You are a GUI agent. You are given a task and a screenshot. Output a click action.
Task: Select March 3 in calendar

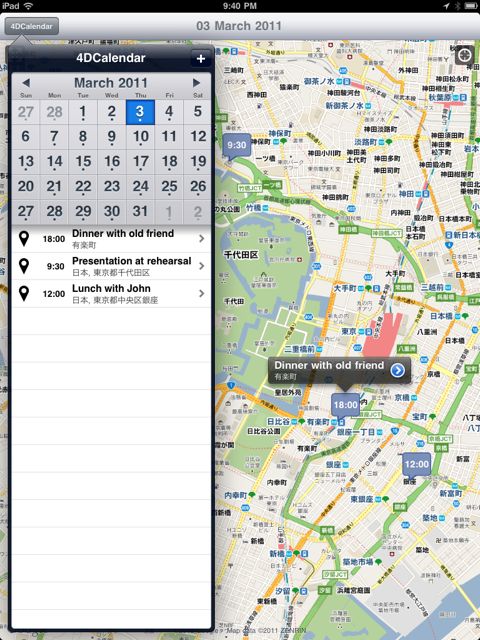140,112
